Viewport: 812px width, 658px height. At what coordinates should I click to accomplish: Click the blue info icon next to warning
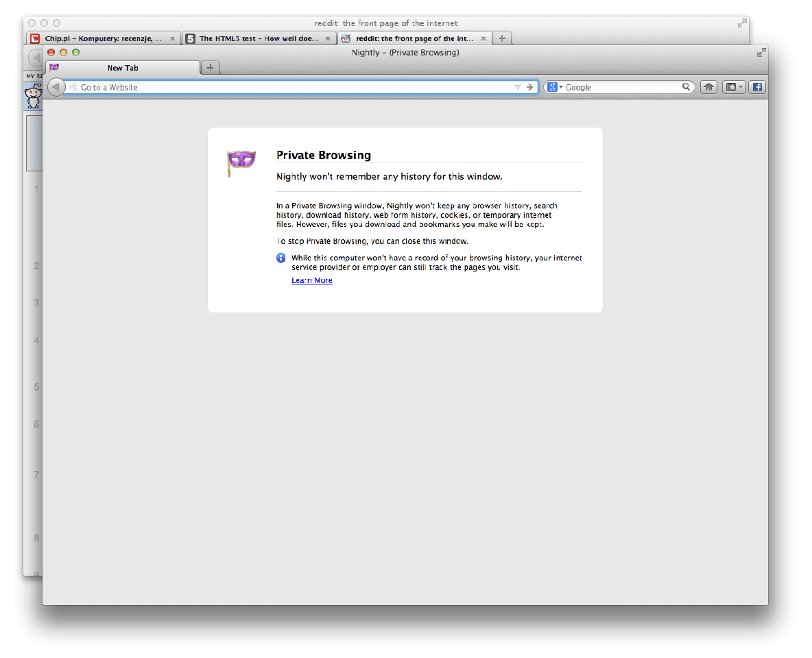click(x=280, y=258)
